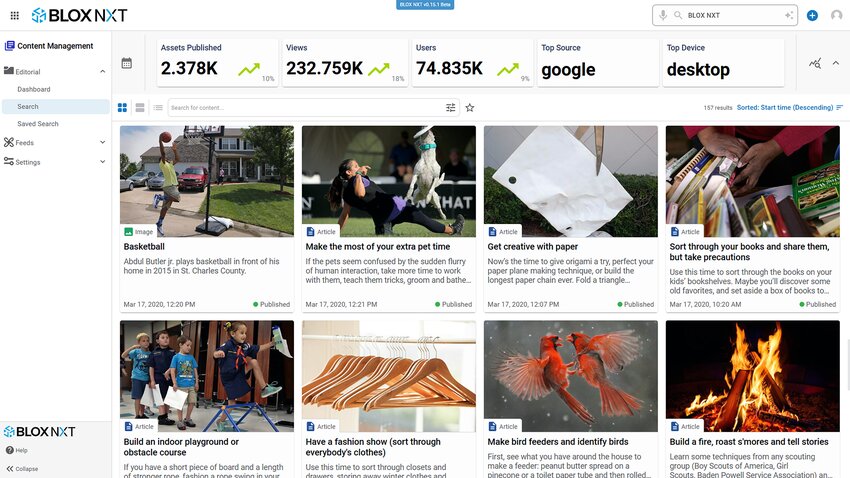Click the microphone voice search icon

click(663, 15)
